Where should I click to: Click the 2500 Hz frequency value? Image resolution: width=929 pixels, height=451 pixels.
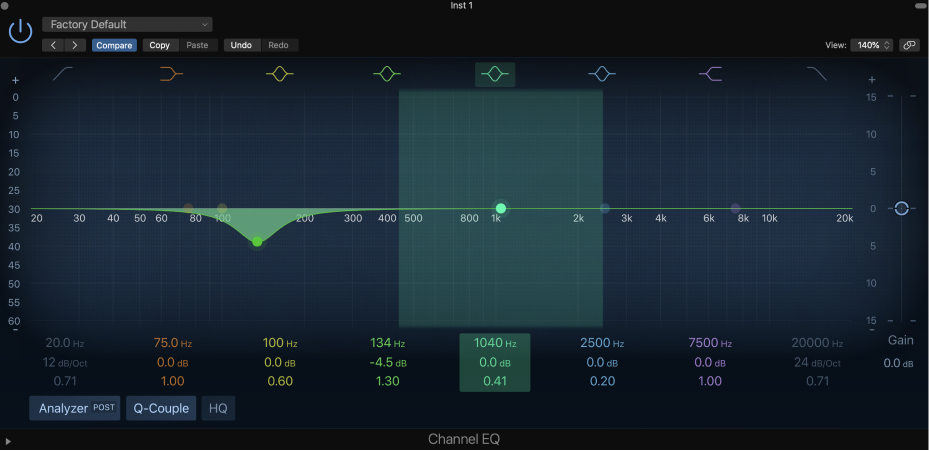(x=602, y=343)
